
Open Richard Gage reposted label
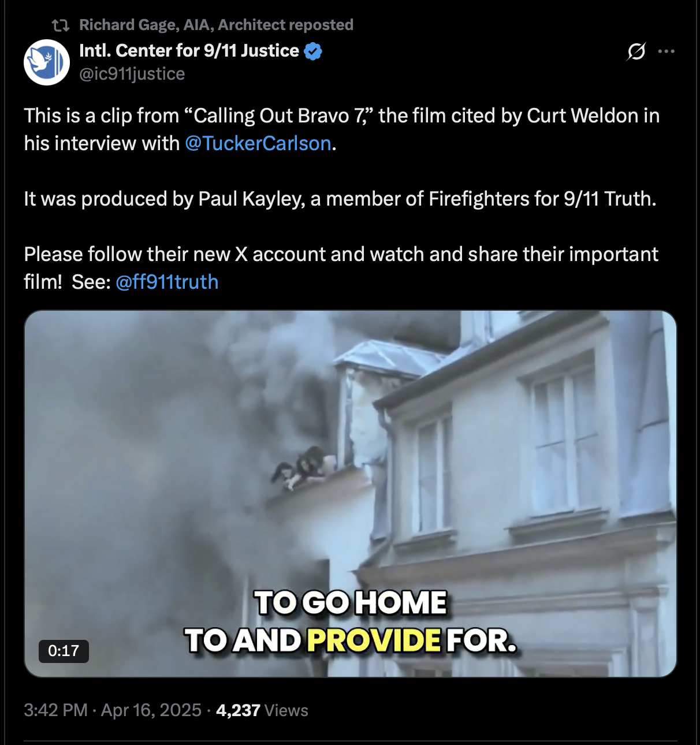[216, 25]
